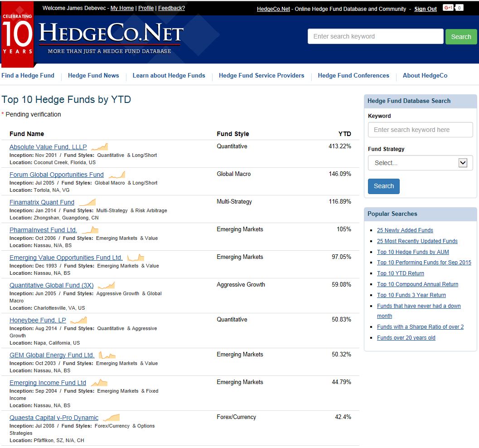Open Top 10 Compound Annual Return link
Image resolution: width=479 pixels, height=448 pixels.
[x=417, y=284]
